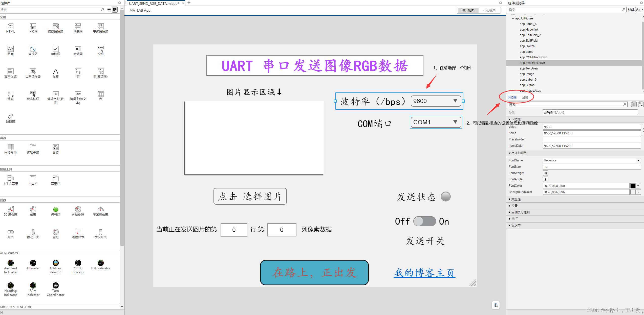Switch to 设计视图 design view
The height and width of the screenshot is (315, 644).
(x=468, y=10)
